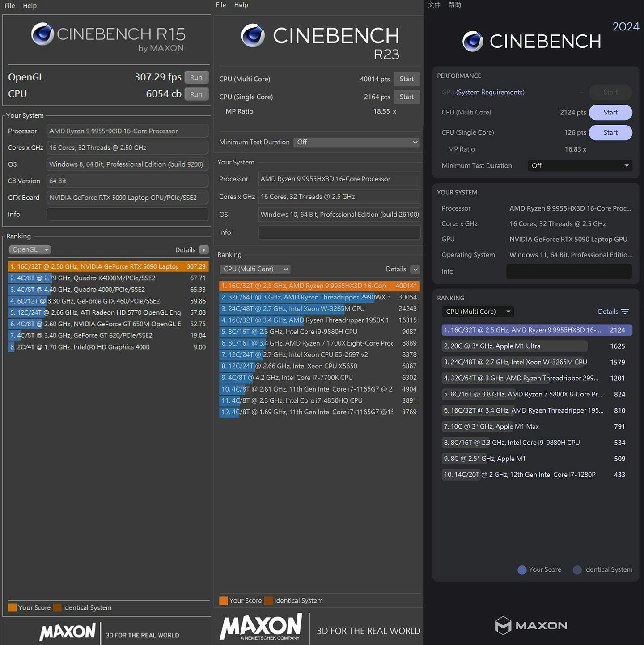Open GPU System Requirements link in 2024
Screen dimensions: 644x645
(x=490, y=92)
